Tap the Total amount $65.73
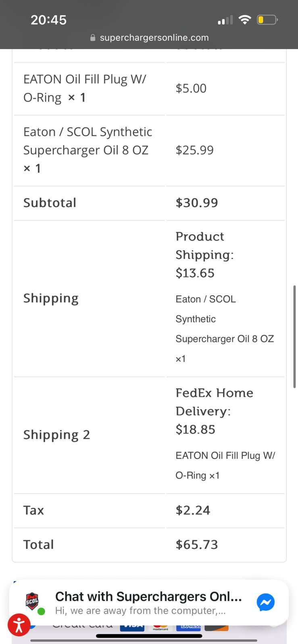The height and width of the screenshot is (644, 298). click(197, 545)
